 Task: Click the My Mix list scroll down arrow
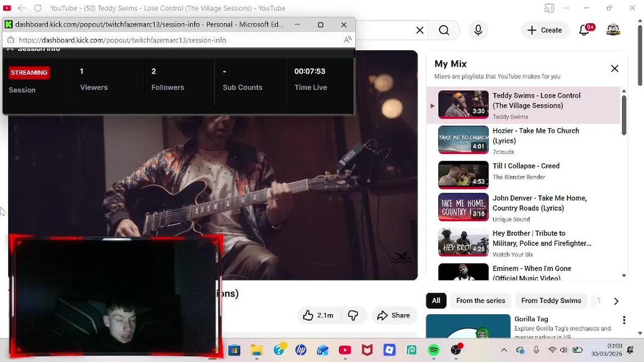click(x=624, y=276)
